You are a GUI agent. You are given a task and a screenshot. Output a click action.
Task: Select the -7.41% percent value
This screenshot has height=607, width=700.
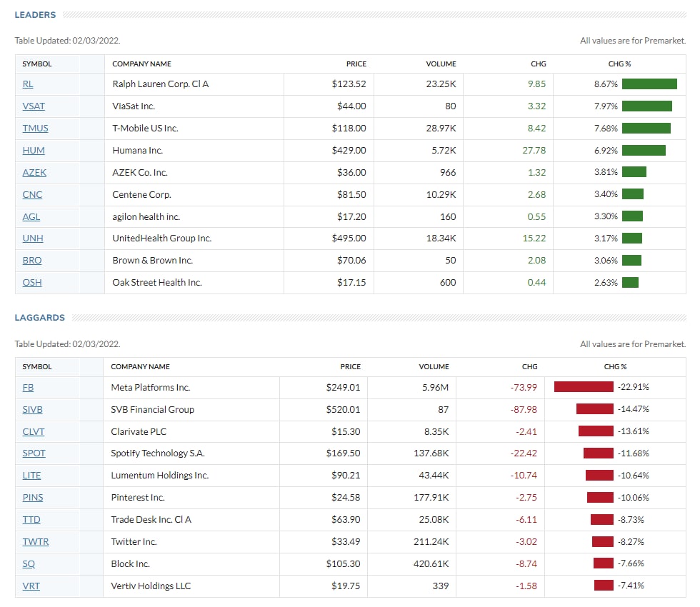pos(631,585)
